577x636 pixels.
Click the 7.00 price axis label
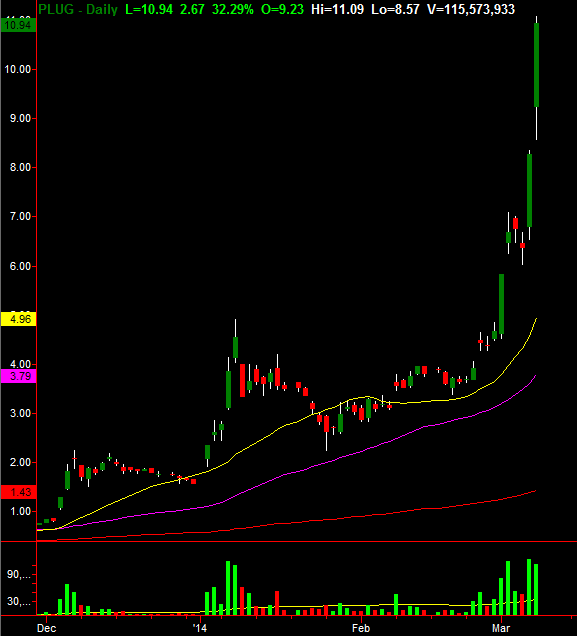point(20,217)
